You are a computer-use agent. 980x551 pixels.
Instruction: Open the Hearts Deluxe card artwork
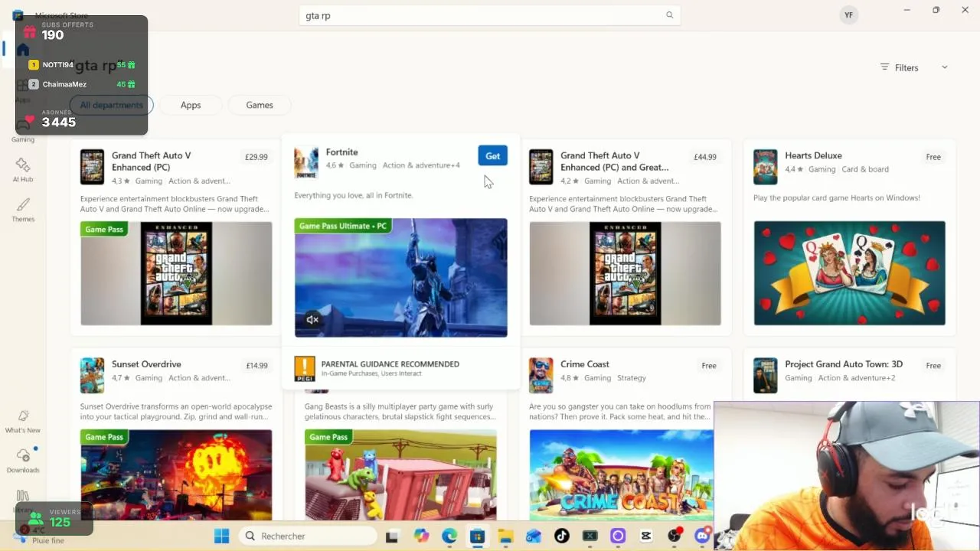pyautogui.click(x=849, y=273)
